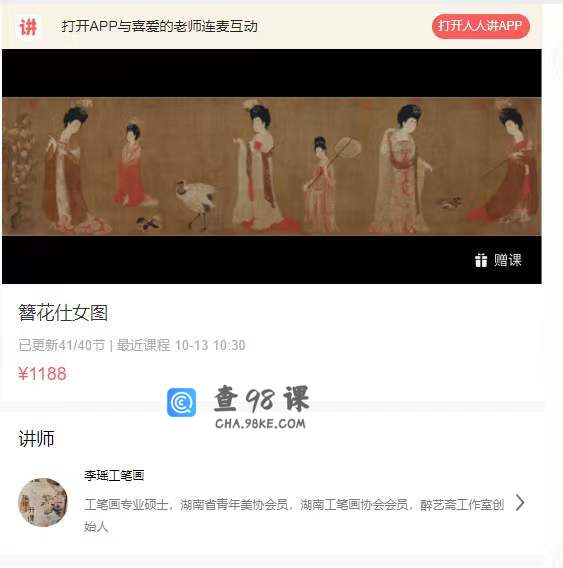Click the 最近课程 10-13 10:30 text
563x568 pixels.
(181, 345)
